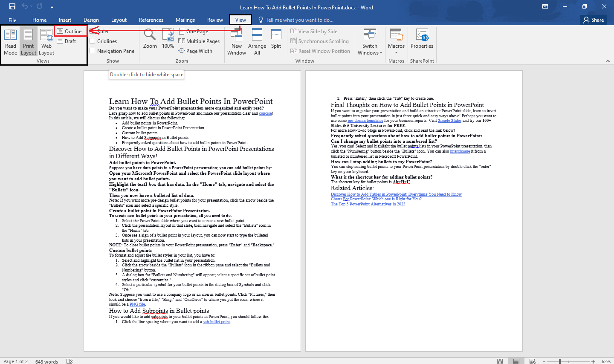Open the Simple Slides hyperlink
This screenshot has width=614, height=364.
[x=449, y=120]
